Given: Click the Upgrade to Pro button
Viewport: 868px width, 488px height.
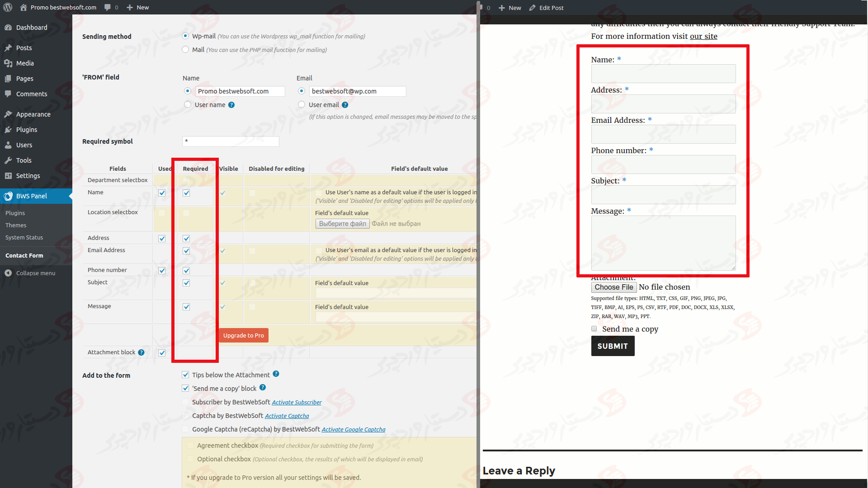Looking at the screenshot, I should click(x=243, y=335).
